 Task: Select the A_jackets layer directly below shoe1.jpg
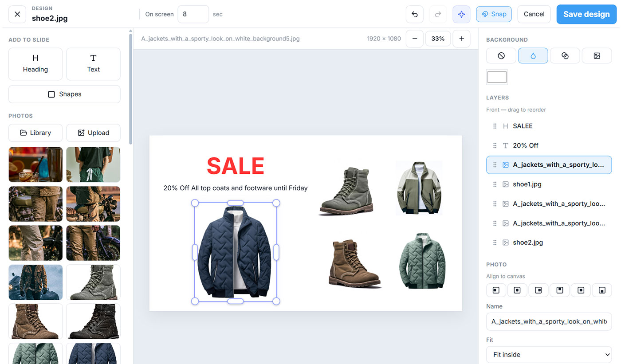[x=549, y=204]
